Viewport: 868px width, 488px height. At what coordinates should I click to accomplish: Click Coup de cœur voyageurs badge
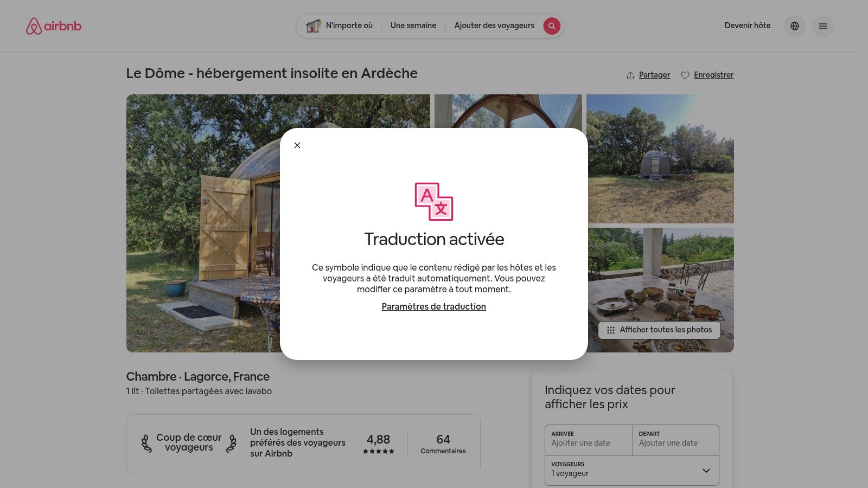pos(189,442)
